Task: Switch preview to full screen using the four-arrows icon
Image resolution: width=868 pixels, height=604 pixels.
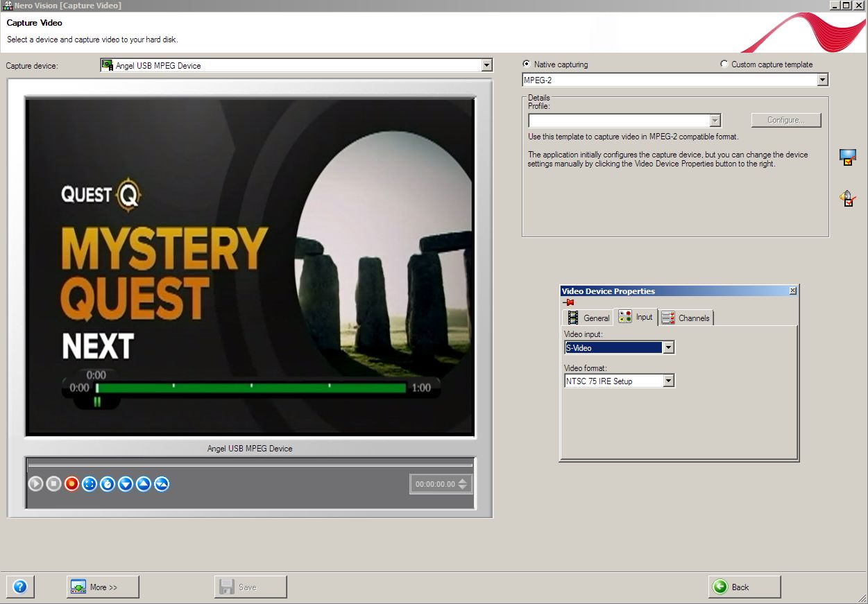Action: (x=90, y=484)
